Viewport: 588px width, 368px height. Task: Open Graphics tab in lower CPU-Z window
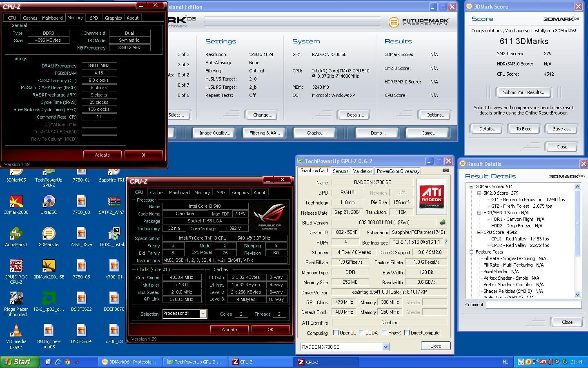(240, 193)
